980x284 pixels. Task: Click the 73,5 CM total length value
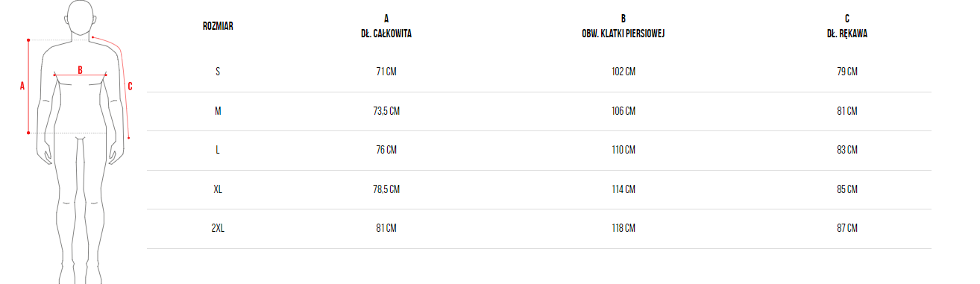[x=386, y=110]
